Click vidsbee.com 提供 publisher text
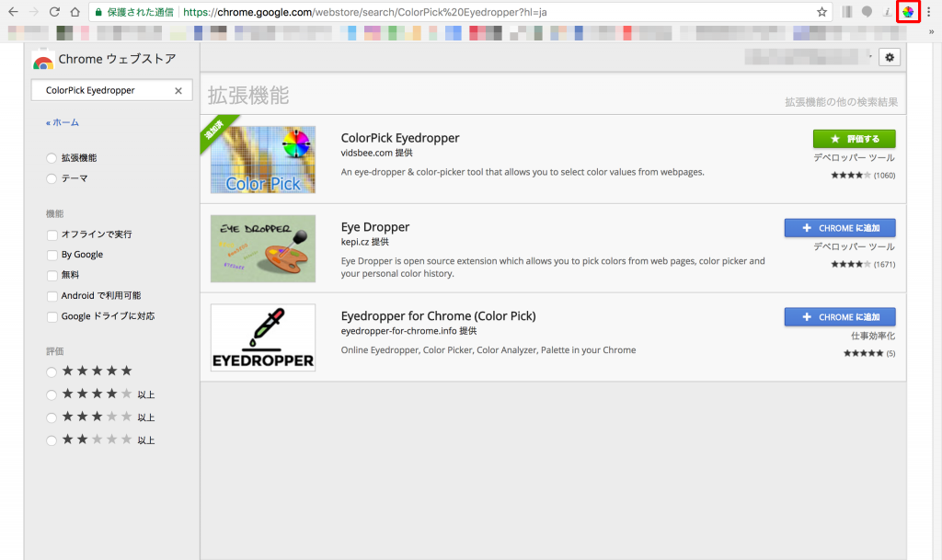942x560 pixels. [376, 153]
